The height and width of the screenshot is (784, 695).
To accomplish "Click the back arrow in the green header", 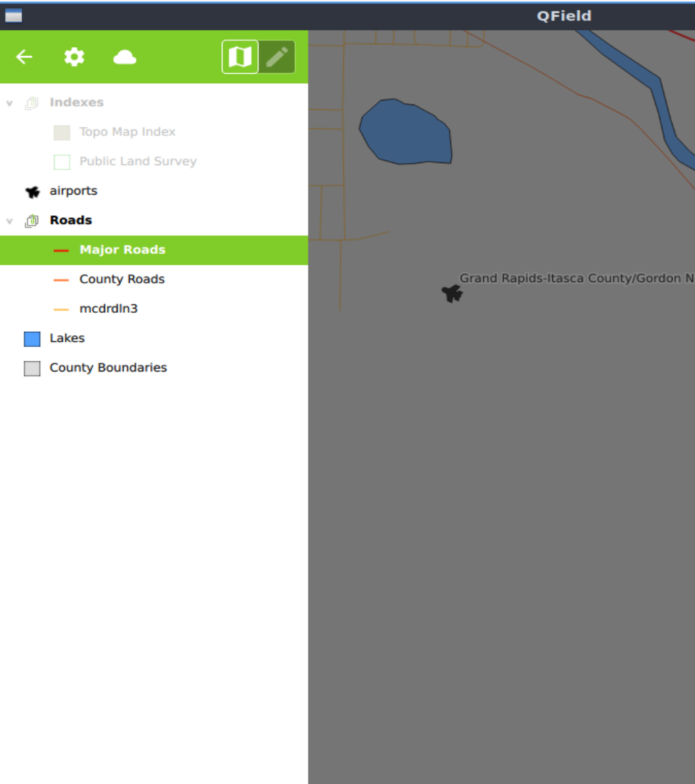I will pos(24,57).
